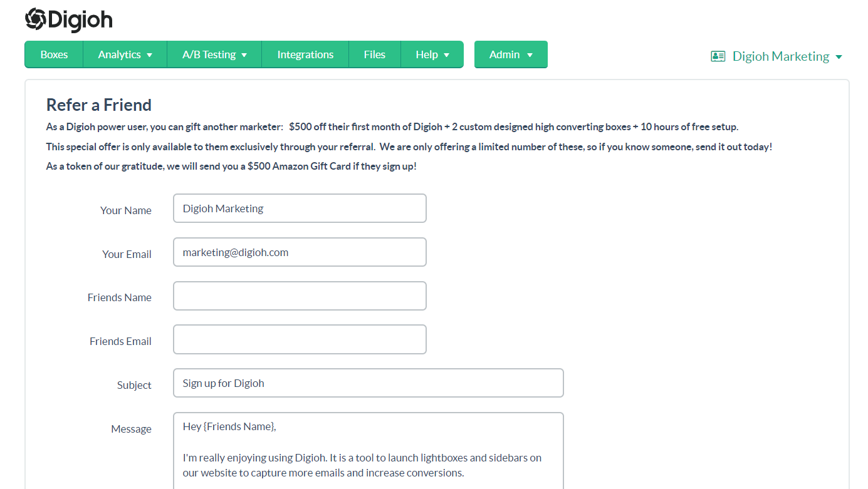Click the Refer a Friend heading
868x489 pixels.
click(x=99, y=105)
